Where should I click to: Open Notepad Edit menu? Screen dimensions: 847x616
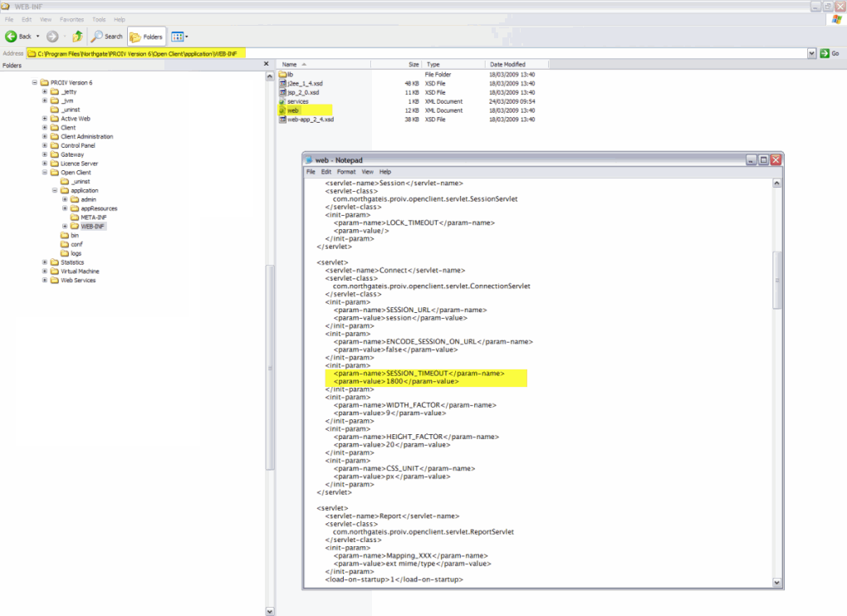[326, 172]
